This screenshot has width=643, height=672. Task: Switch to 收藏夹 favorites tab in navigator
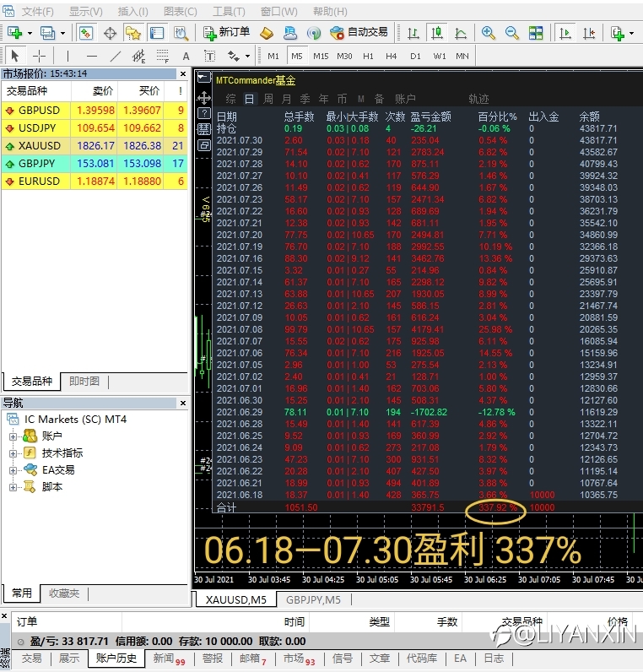coord(64,593)
